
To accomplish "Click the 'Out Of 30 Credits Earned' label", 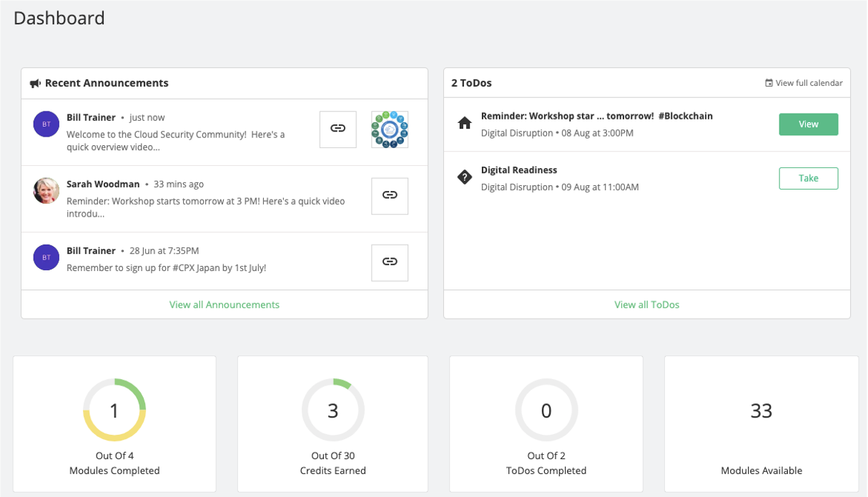I will coord(333,463).
